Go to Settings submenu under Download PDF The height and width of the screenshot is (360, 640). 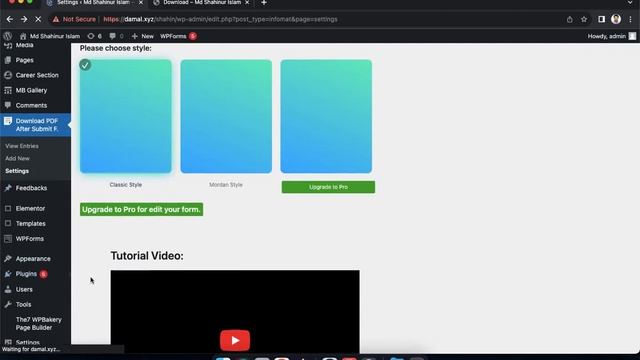tap(17, 171)
